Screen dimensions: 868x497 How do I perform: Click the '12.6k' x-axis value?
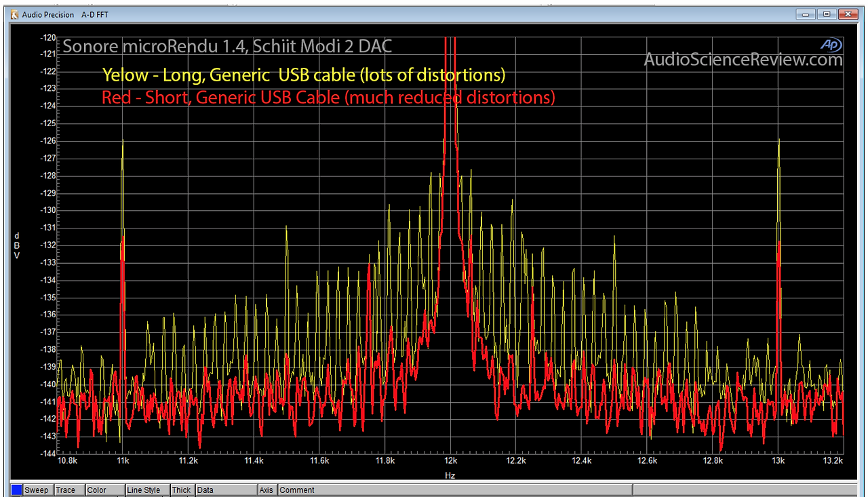click(x=648, y=461)
